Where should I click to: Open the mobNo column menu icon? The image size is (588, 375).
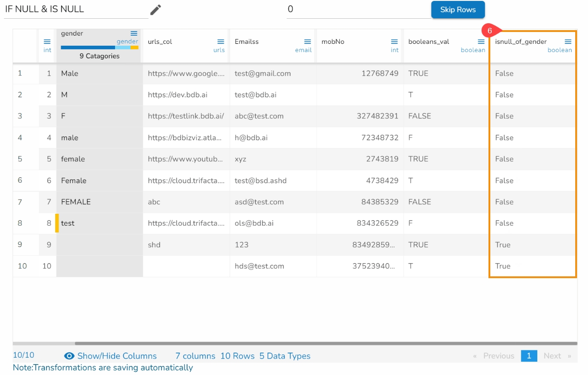[x=394, y=42]
